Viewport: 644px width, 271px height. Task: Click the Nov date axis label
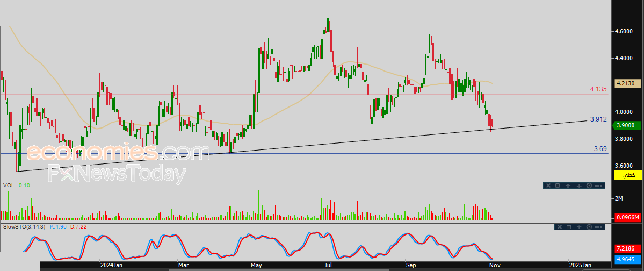pos(495,265)
